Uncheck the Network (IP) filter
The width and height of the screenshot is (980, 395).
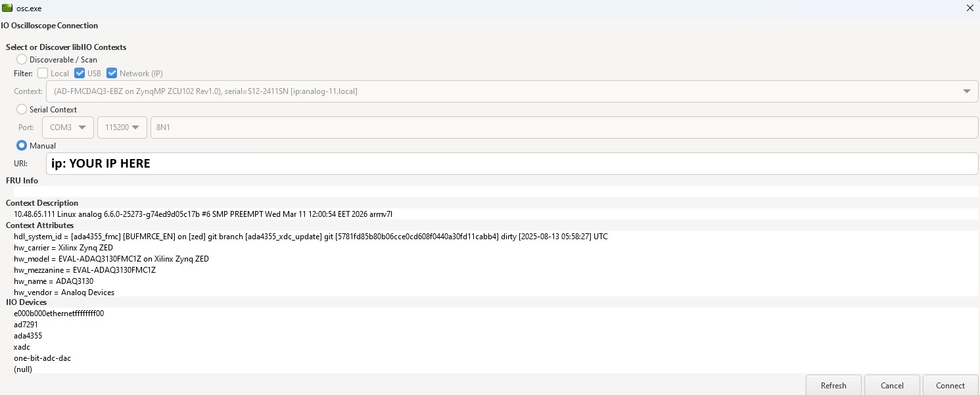[x=112, y=73]
